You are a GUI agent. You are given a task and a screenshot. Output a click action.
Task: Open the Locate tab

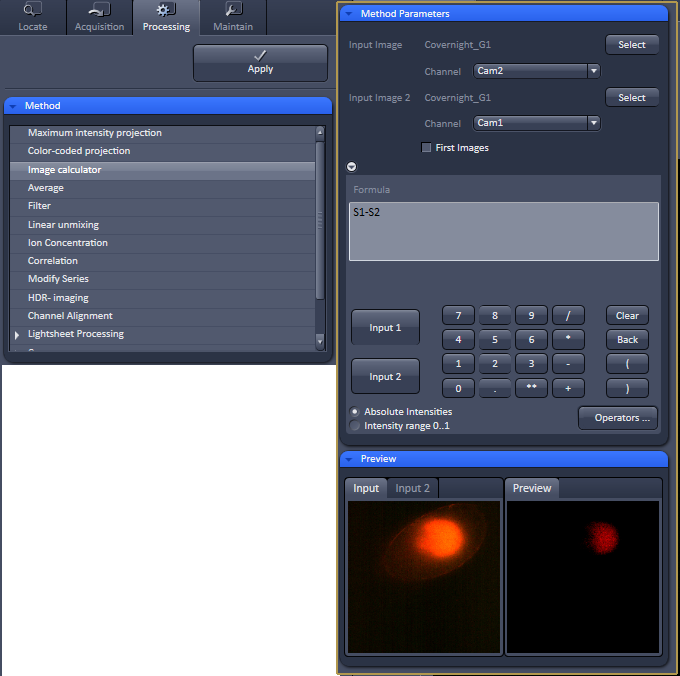[x=33, y=17]
